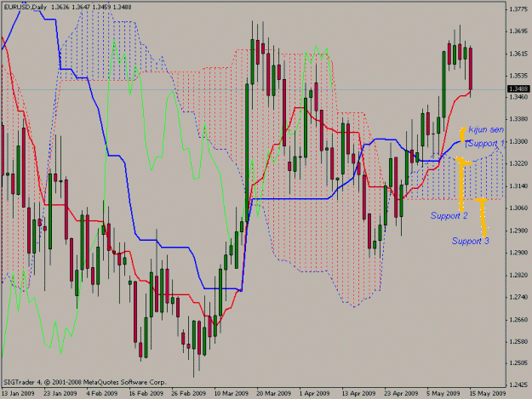Click the 1.2505 price axis label
Screen dimensions: 532x399
click(x=518, y=363)
